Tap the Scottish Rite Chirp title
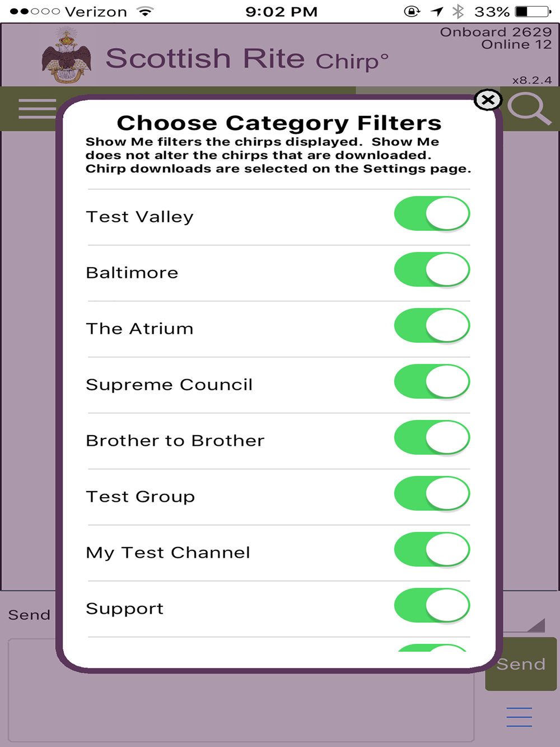 246,59
